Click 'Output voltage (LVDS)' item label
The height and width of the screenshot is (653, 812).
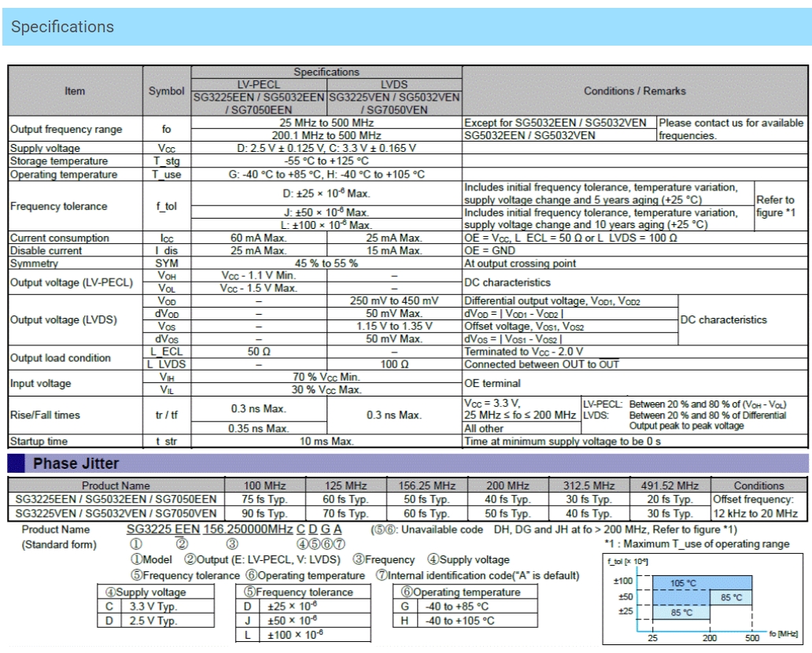click(64, 319)
